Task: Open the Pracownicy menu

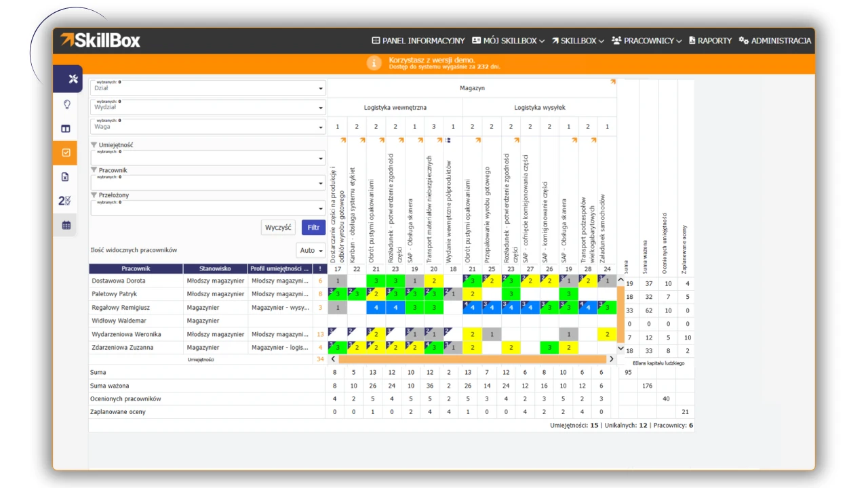Action: [646, 41]
